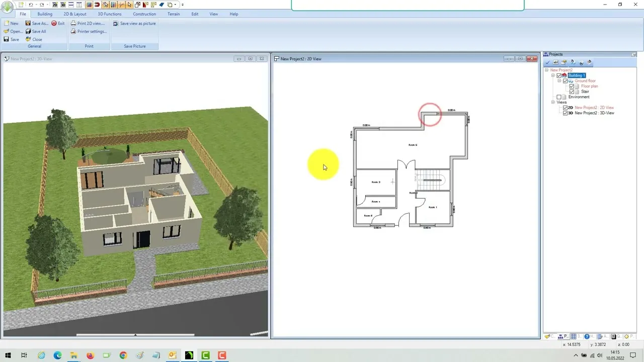Uncheck the Stair layer checkbox
The height and width of the screenshot is (362, 644).
click(x=572, y=92)
